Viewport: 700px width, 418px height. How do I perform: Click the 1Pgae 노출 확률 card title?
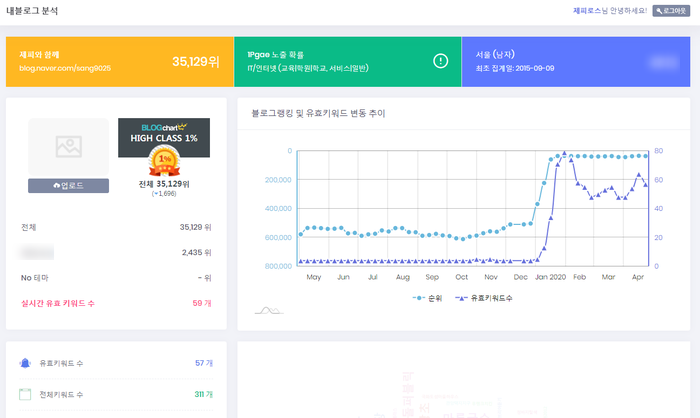[275, 54]
